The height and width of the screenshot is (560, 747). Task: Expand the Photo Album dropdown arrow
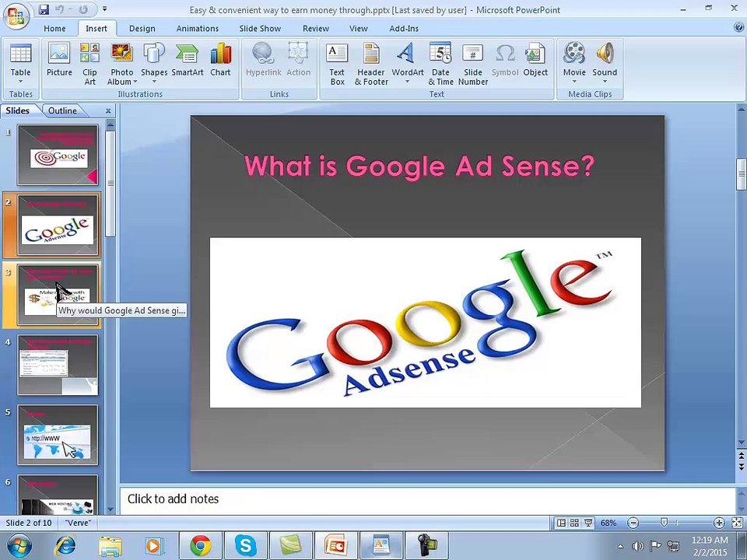(135, 82)
